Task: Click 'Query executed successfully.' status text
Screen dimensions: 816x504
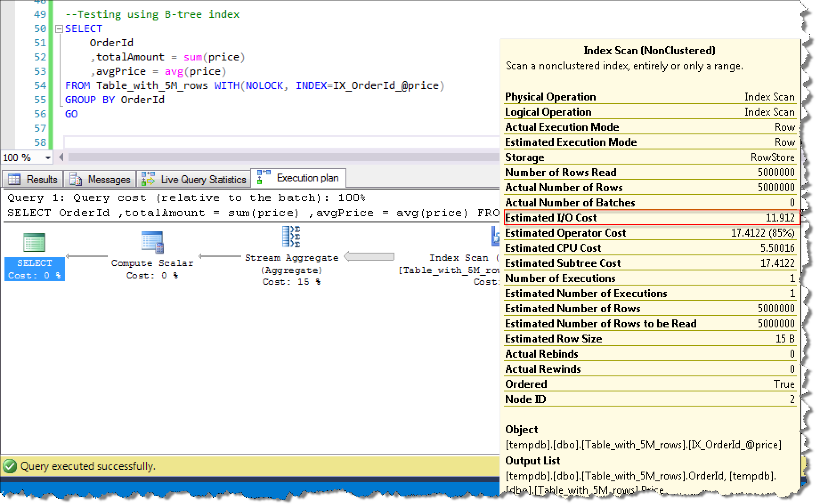Action: [88, 466]
